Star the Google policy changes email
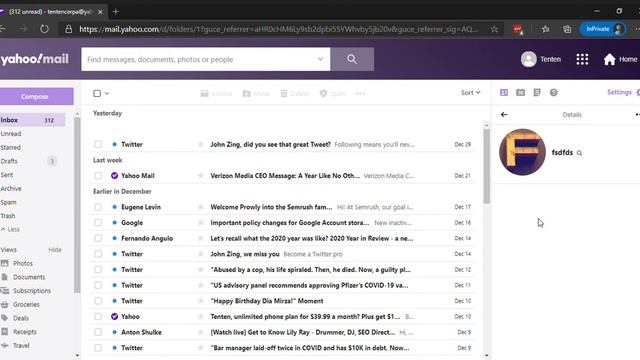The image size is (640, 360). pos(200,222)
